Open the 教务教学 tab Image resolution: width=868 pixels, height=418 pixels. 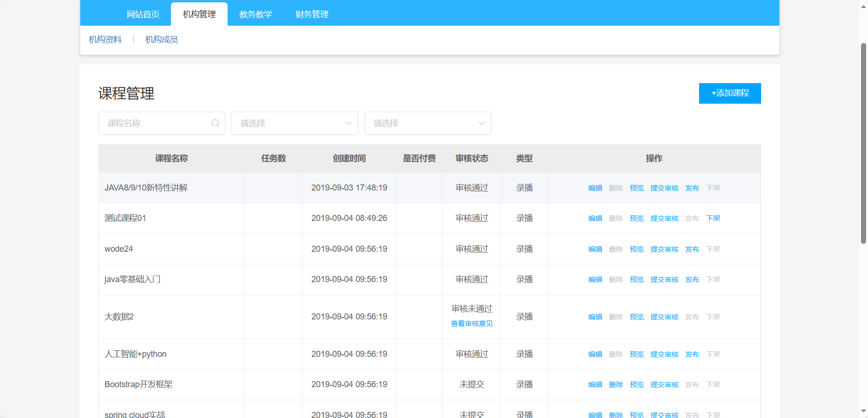[256, 14]
